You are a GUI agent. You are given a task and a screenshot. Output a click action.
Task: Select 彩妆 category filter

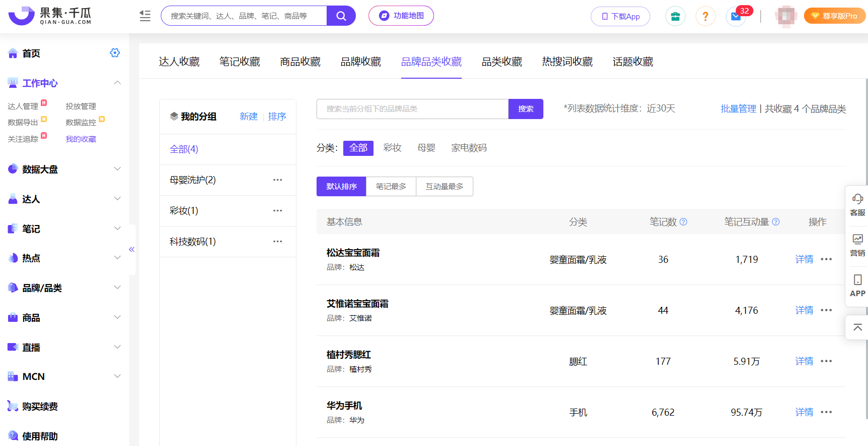(392, 148)
